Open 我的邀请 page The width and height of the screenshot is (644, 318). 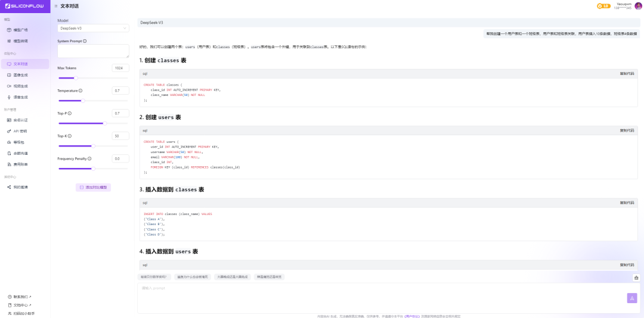(x=24, y=187)
